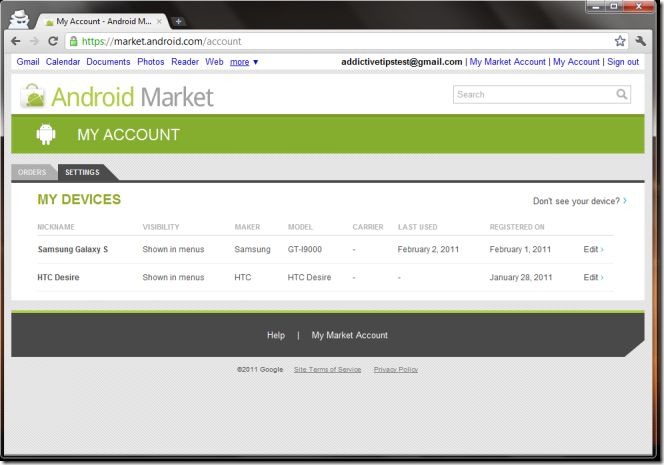Open the Calendar link
Image resolution: width=664 pixels, height=465 pixels.
pyautogui.click(x=63, y=62)
